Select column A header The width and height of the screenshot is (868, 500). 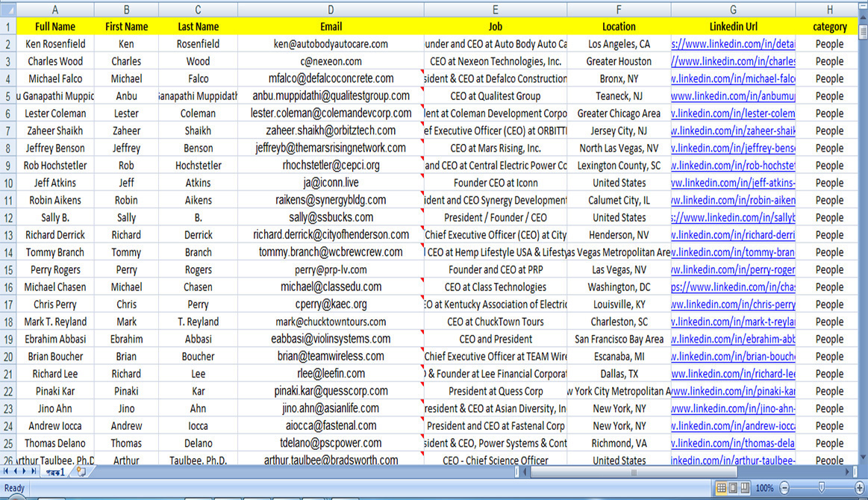coord(54,10)
